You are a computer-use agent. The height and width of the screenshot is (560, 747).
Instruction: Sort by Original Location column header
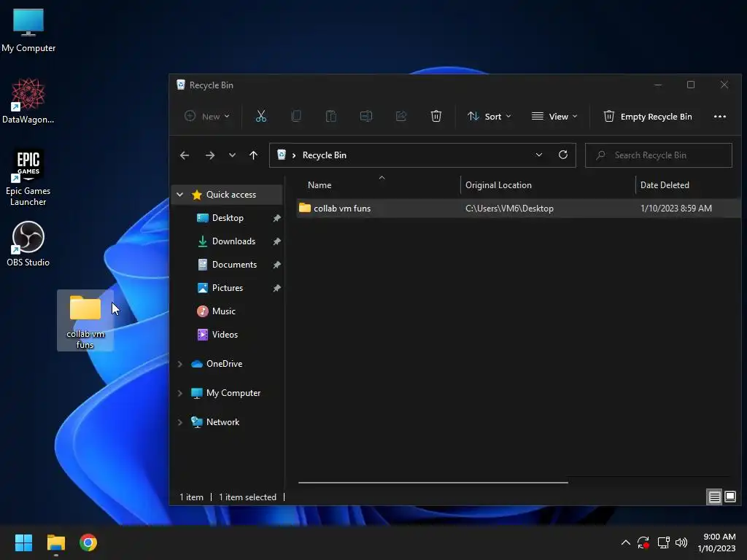(x=498, y=185)
